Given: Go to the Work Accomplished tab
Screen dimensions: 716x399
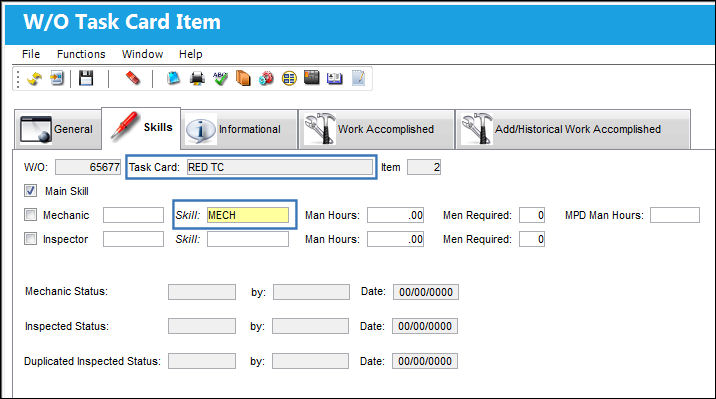Looking at the screenshot, I should [x=376, y=129].
